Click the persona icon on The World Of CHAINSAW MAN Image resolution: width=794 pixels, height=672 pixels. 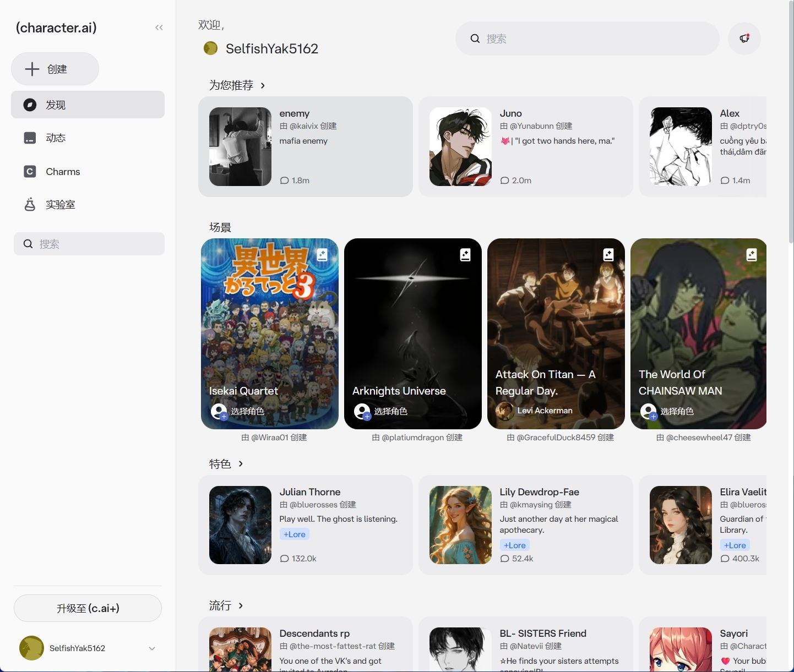pos(649,411)
